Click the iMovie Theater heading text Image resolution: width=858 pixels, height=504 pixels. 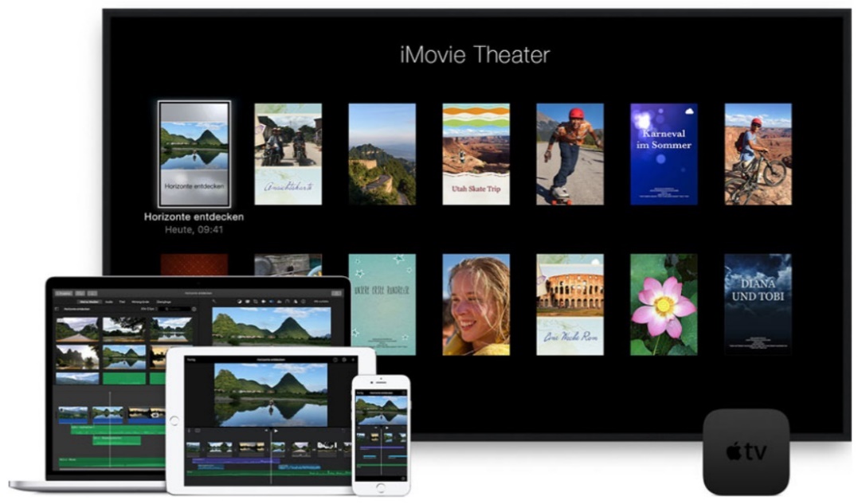475,55
